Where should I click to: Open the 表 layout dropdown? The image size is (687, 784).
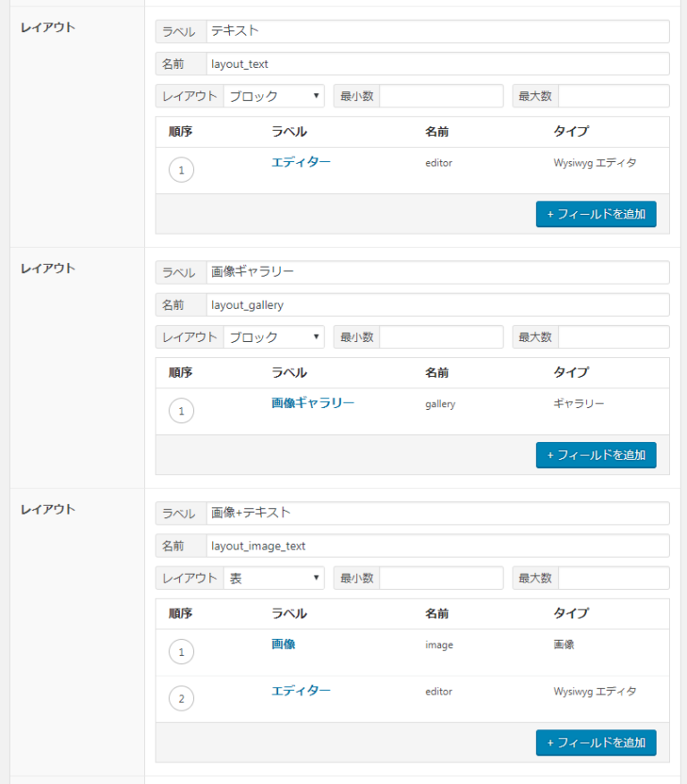pos(274,578)
